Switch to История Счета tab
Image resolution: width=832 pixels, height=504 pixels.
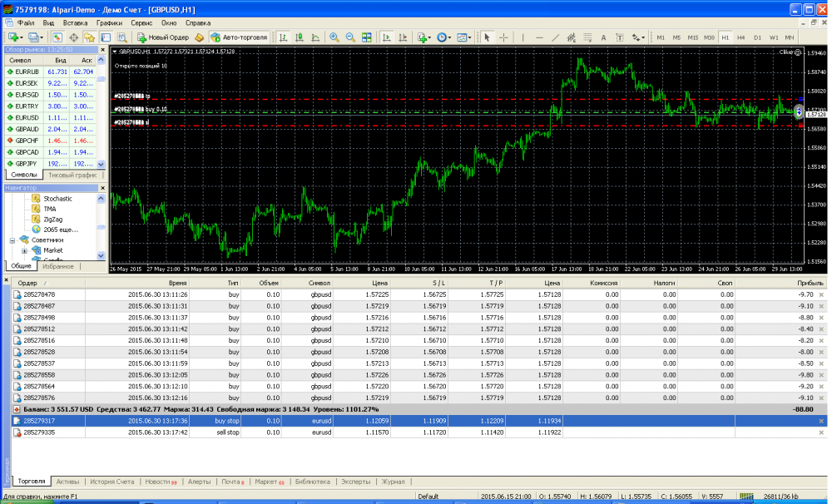(112, 482)
